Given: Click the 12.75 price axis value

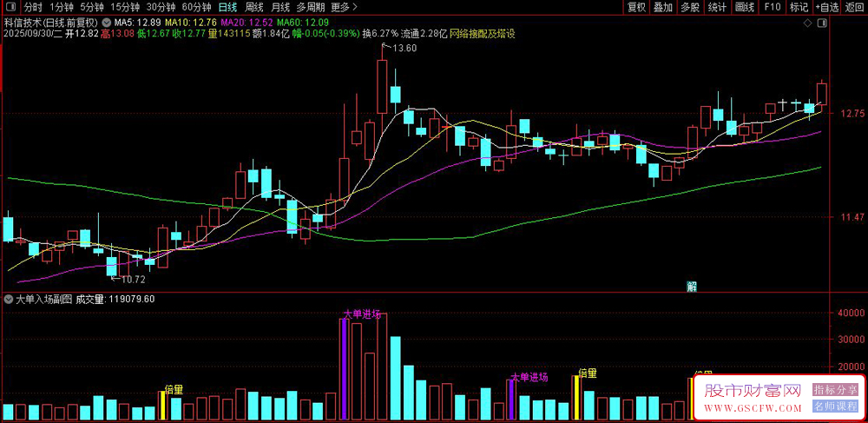Looking at the screenshot, I should tap(853, 114).
